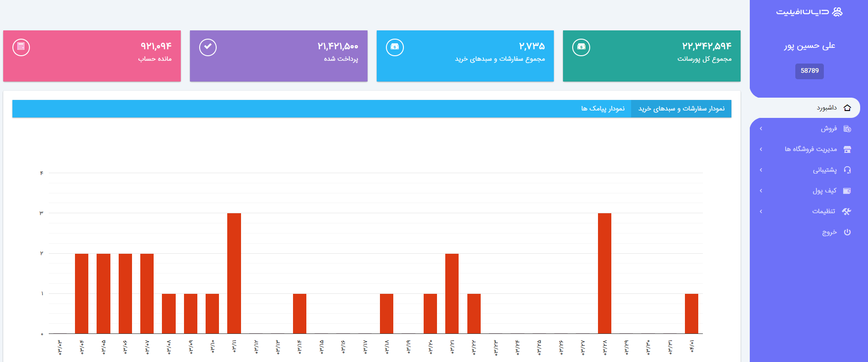Screen dimensions: 868x362
Task: Click the store icon for مدیریت فروشگاه ها
Action: tap(847, 149)
